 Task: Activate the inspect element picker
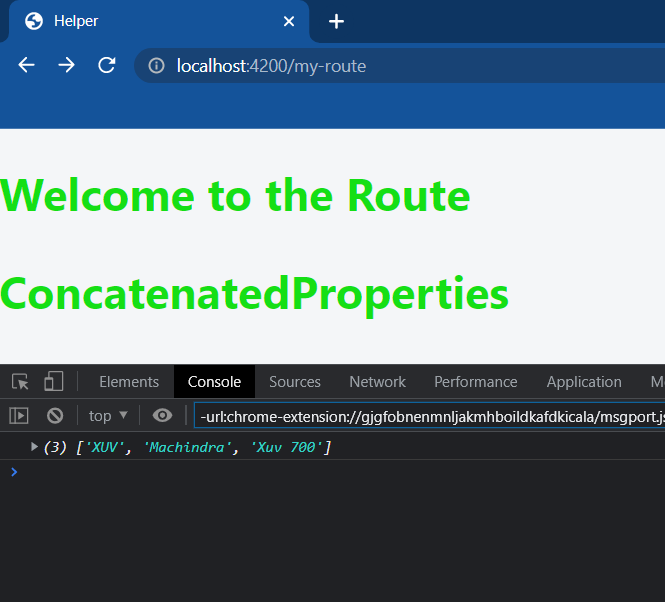tap(20, 381)
